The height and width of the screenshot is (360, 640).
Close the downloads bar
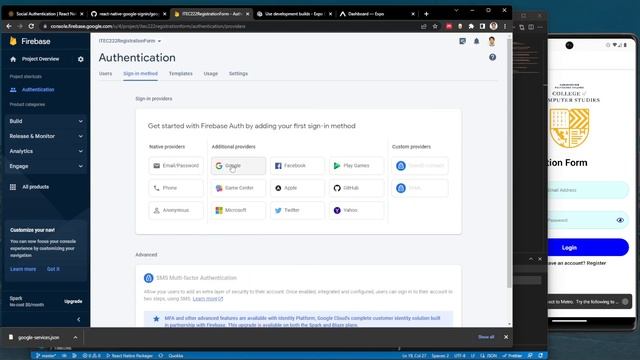pyautogui.click(x=506, y=337)
